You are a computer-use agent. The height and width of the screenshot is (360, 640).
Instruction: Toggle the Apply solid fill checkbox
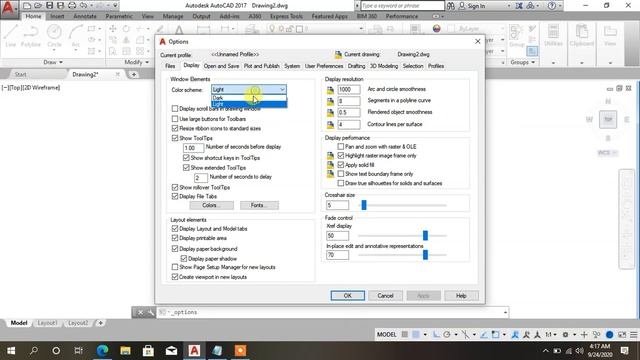340,164
